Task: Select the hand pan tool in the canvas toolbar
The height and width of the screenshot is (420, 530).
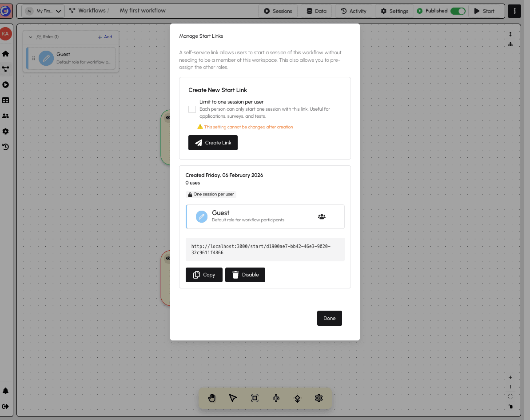Action: pyautogui.click(x=212, y=398)
